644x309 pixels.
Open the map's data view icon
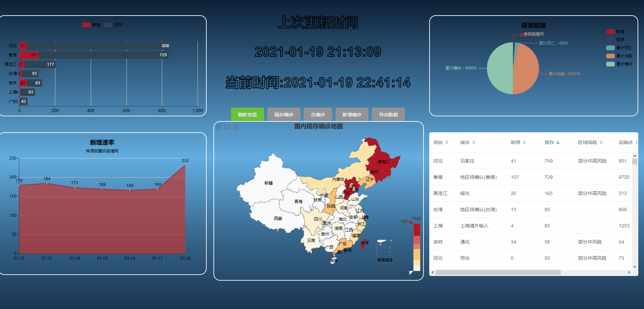point(218,127)
